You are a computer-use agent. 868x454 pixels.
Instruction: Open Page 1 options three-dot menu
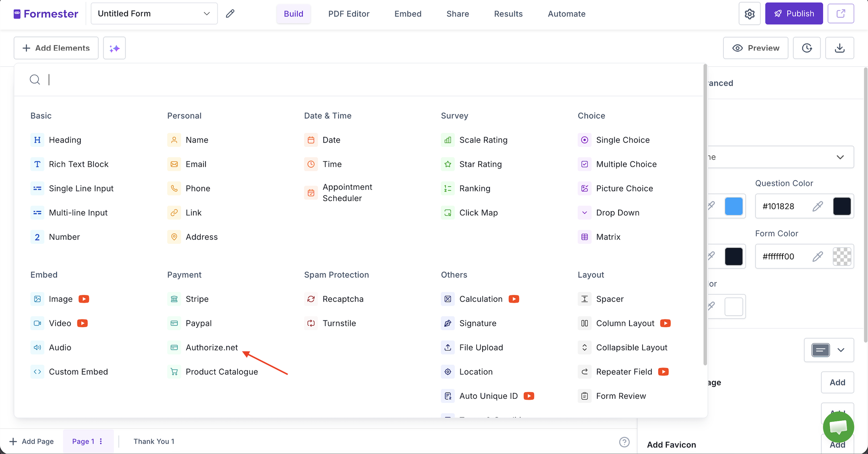coord(101,441)
